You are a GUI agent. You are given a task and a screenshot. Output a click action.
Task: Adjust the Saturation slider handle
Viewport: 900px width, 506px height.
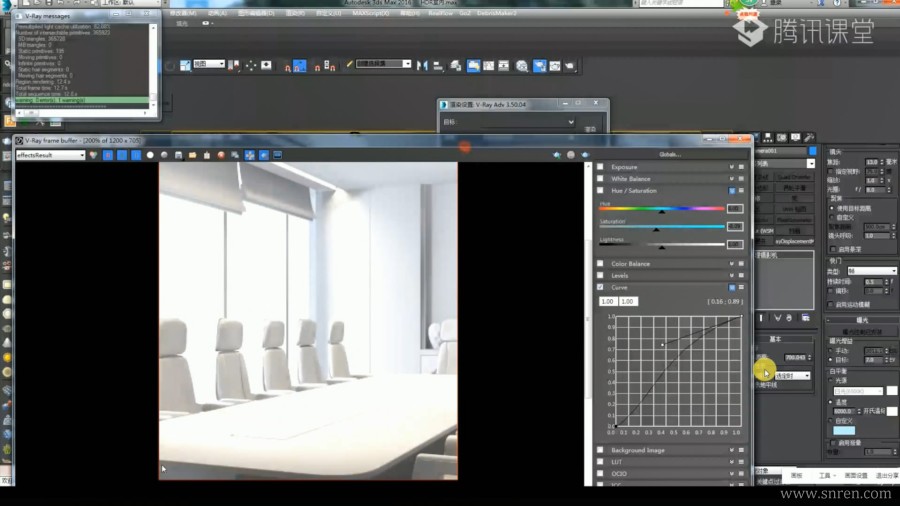tap(656, 229)
